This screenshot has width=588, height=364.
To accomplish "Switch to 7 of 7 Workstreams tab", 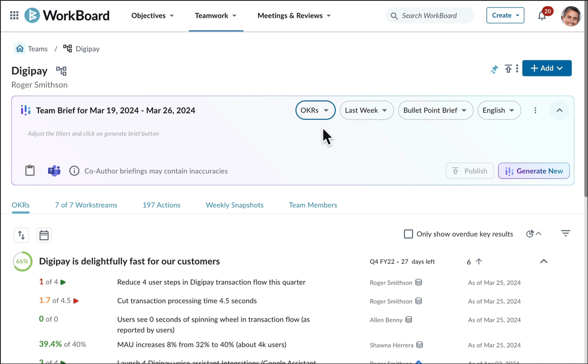I will [86, 205].
